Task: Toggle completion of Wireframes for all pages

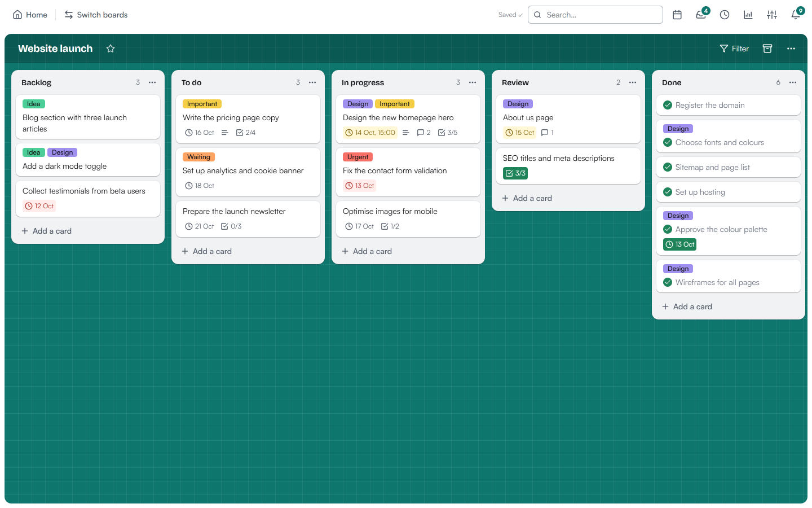Action: point(668,282)
